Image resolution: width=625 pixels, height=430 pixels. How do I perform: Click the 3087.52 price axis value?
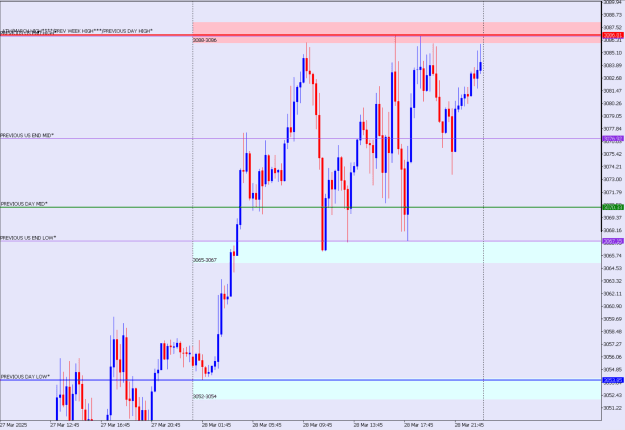pos(613,27)
